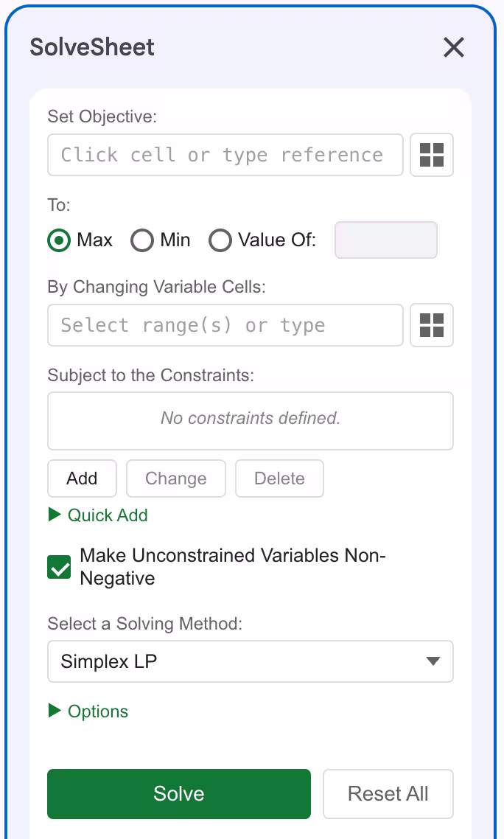504x839 pixels.
Task: Open the range picker for Variable Cells
Action: click(x=432, y=325)
